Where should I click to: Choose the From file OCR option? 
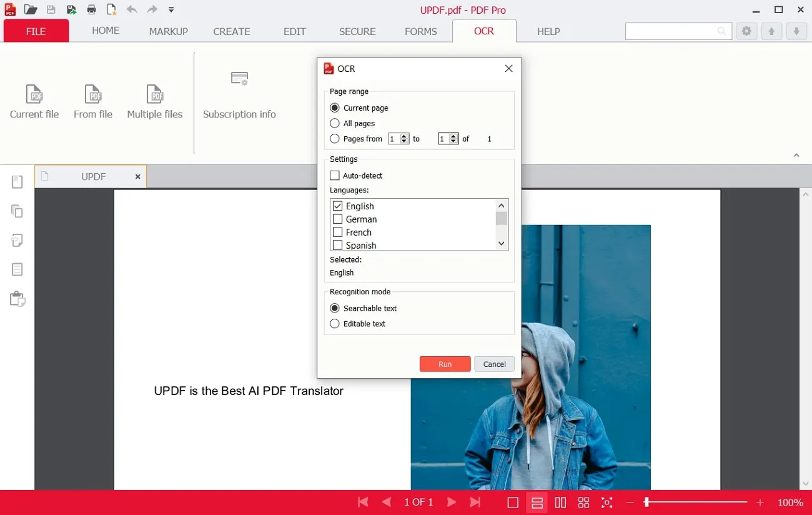[93, 101]
